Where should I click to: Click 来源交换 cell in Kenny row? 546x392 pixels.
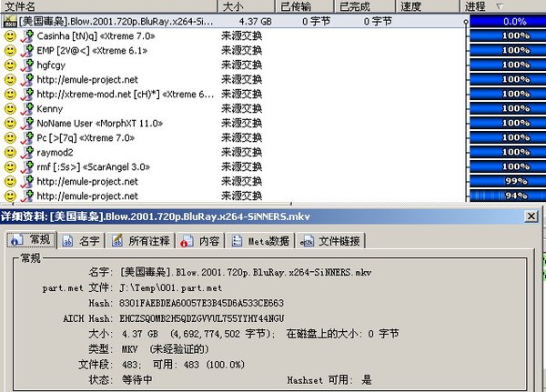pos(242,109)
